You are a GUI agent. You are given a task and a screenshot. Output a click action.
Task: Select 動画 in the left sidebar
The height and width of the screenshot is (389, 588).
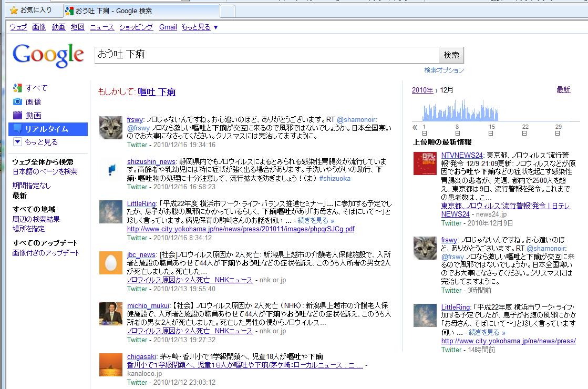click(34, 116)
